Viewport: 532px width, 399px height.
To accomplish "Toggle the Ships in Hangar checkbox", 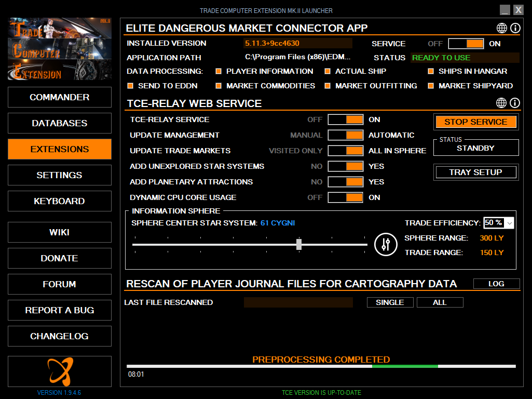I will 431,71.
